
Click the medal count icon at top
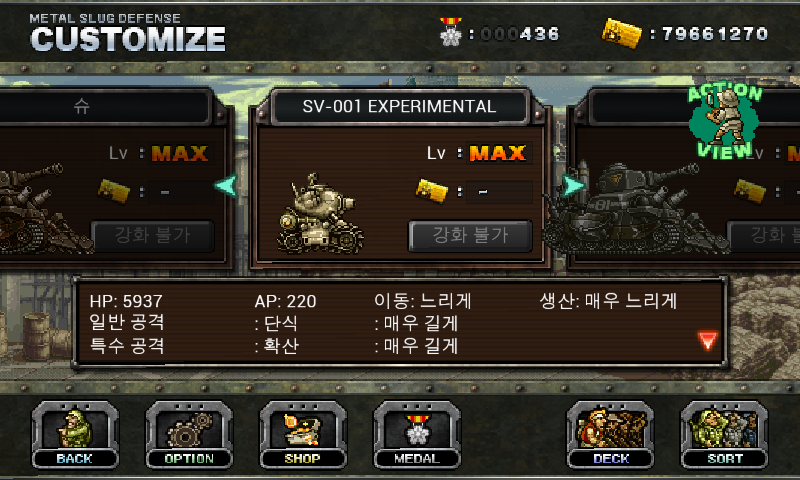[x=451, y=32]
